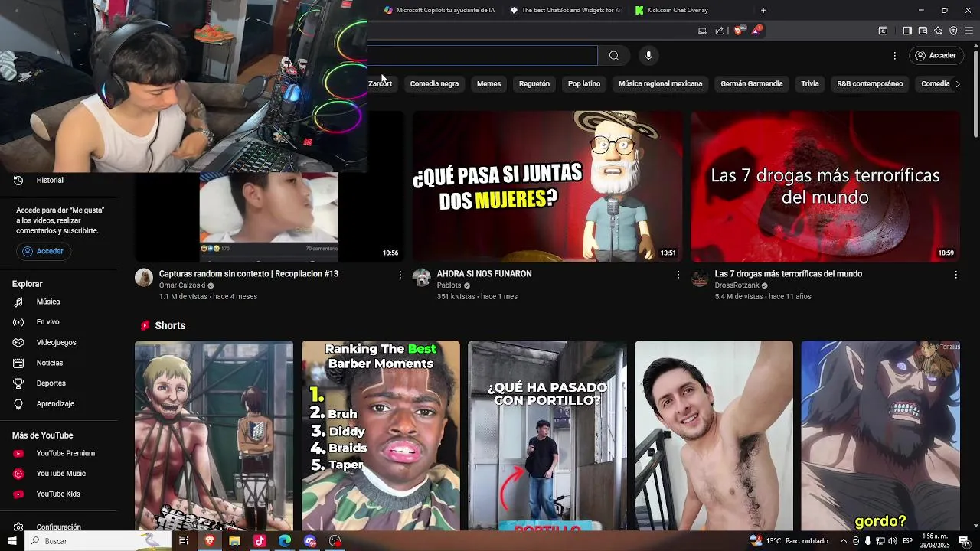The height and width of the screenshot is (551, 980).
Task: Open options menu for AHORA SI NOS FUNARON
Action: 678,274
